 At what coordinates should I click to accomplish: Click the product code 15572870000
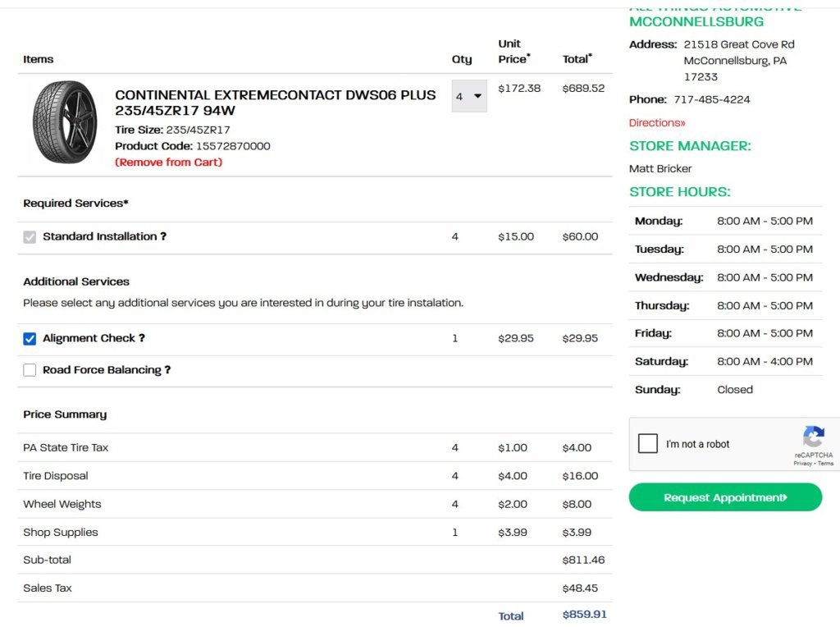(x=233, y=146)
